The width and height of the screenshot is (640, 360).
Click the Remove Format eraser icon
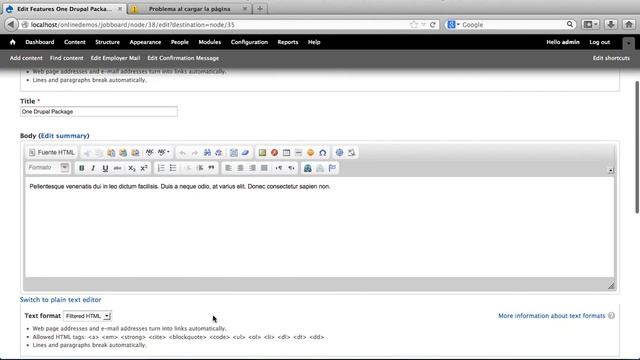pyautogui.click(x=245, y=153)
